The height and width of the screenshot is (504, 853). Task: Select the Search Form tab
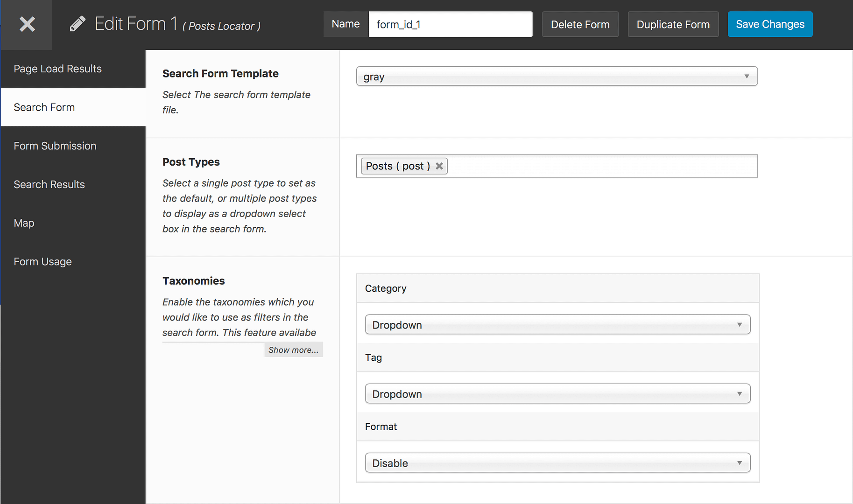click(x=44, y=107)
